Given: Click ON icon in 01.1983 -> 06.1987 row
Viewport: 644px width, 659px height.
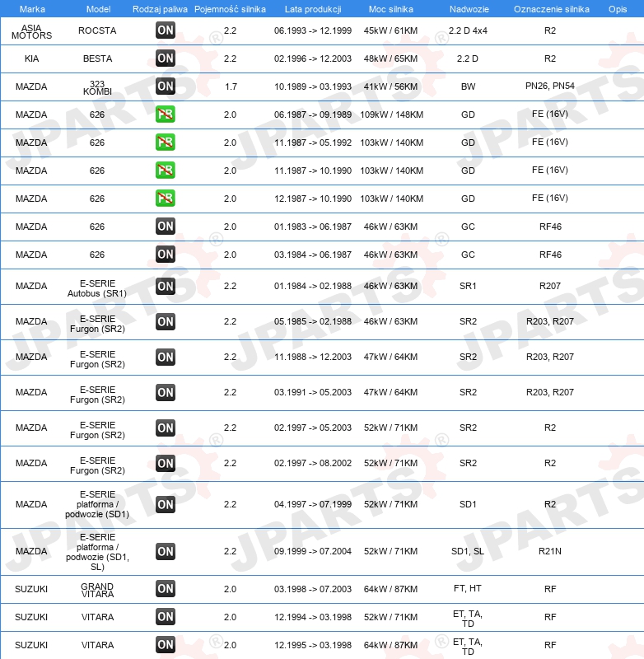Looking at the screenshot, I should (x=165, y=226).
